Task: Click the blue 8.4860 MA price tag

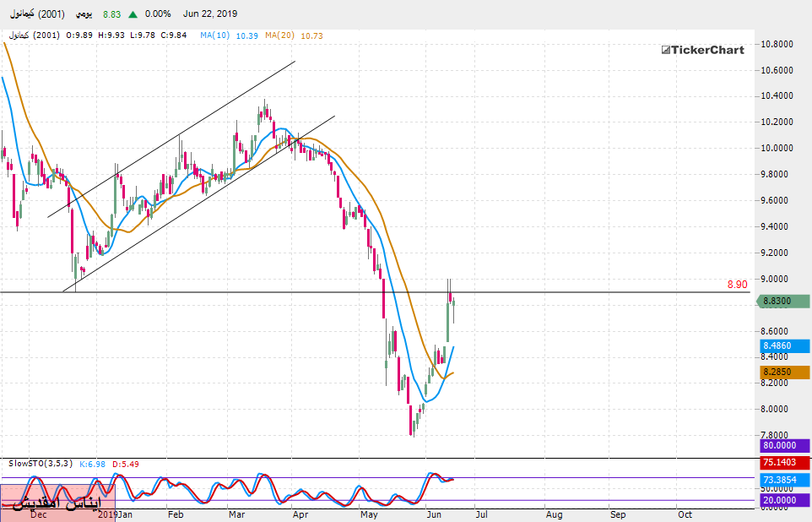Action: click(x=784, y=346)
